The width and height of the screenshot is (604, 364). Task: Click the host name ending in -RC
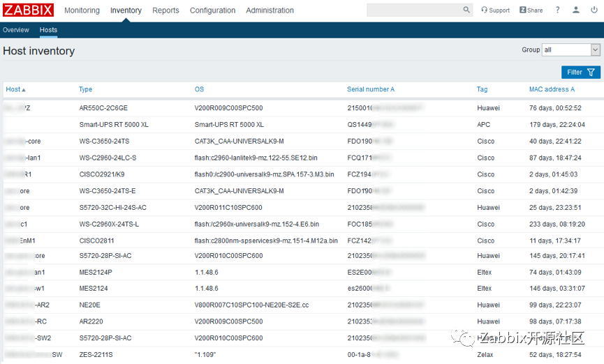pos(25,321)
